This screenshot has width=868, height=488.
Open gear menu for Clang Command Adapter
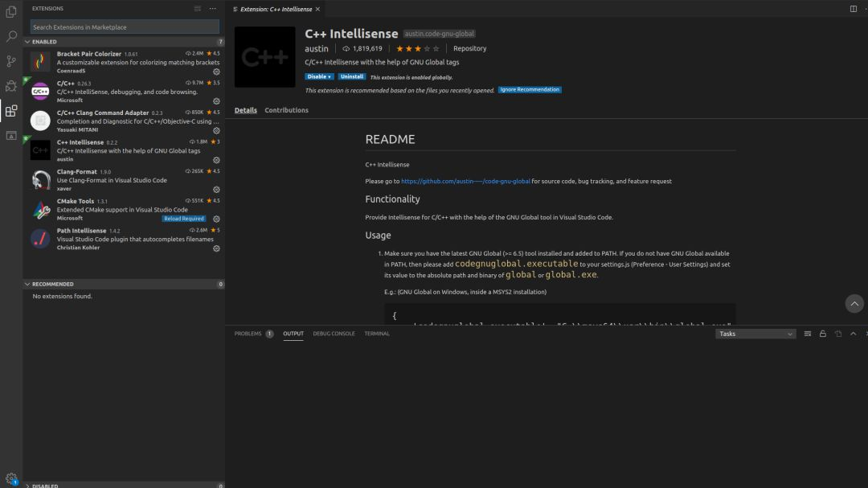coord(216,131)
